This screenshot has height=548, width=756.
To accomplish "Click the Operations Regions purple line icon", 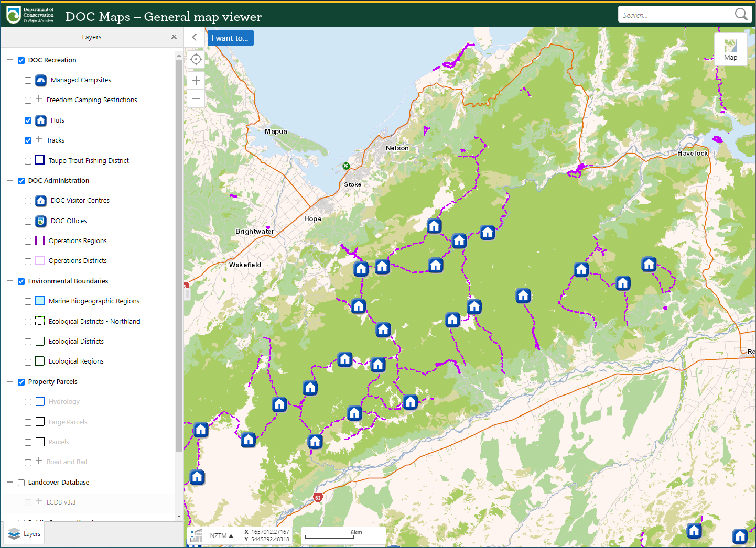I will (x=40, y=240).
